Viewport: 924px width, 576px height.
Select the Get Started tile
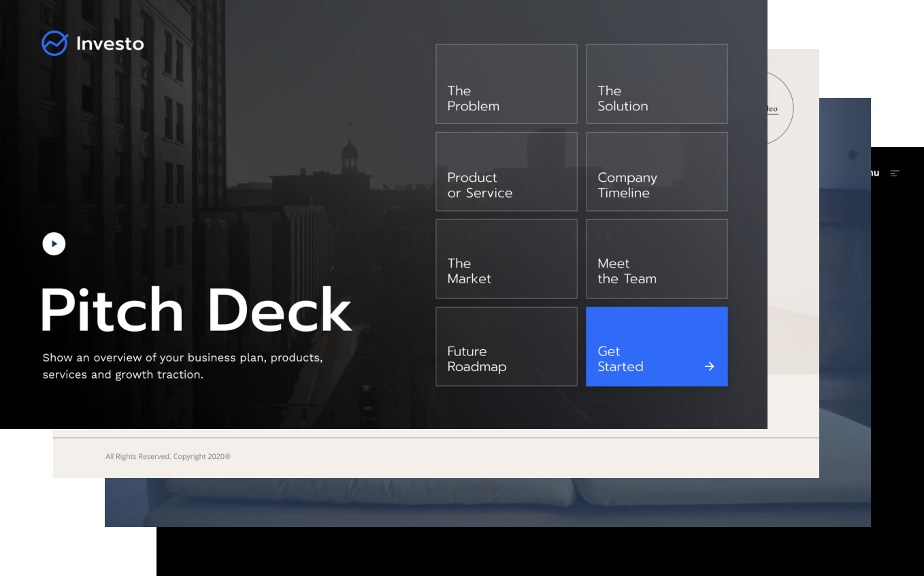[656, 347]
